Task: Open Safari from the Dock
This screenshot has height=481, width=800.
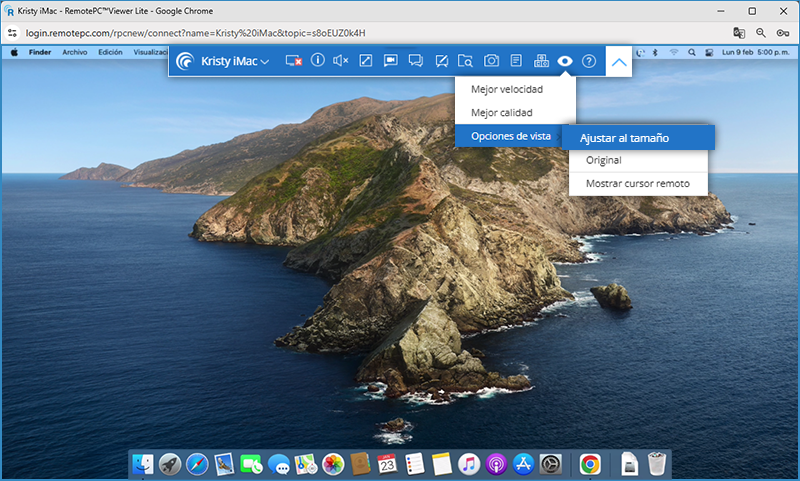Action: click(x=197, y=464)
